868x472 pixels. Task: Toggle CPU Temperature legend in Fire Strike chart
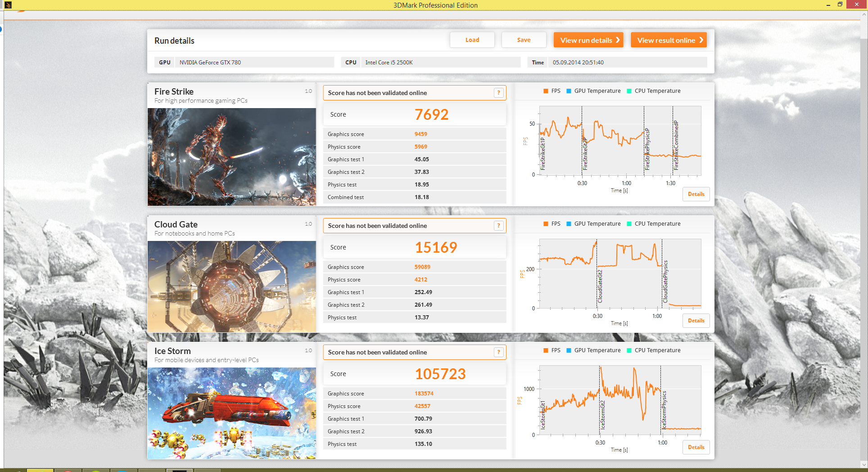[654, 91]
